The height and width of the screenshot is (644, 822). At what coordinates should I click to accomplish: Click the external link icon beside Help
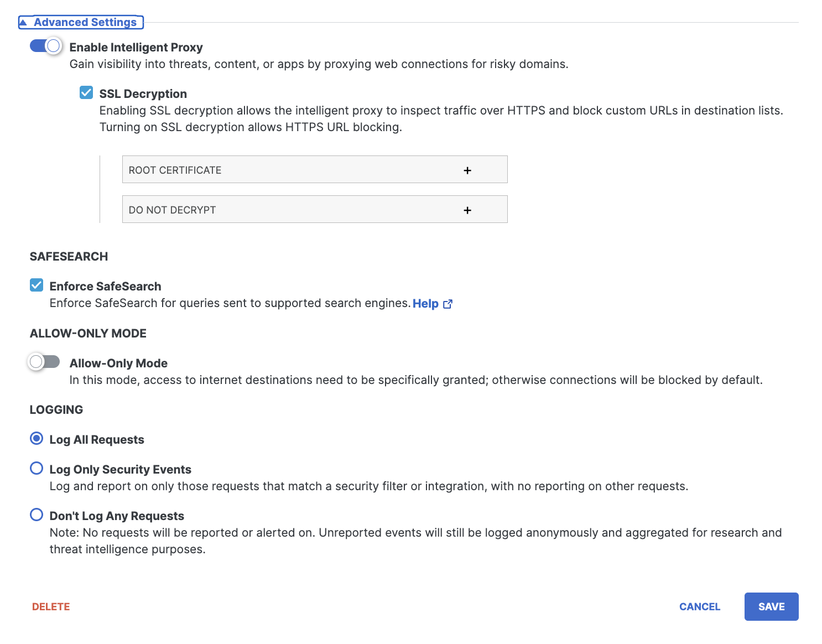(448, 304)
